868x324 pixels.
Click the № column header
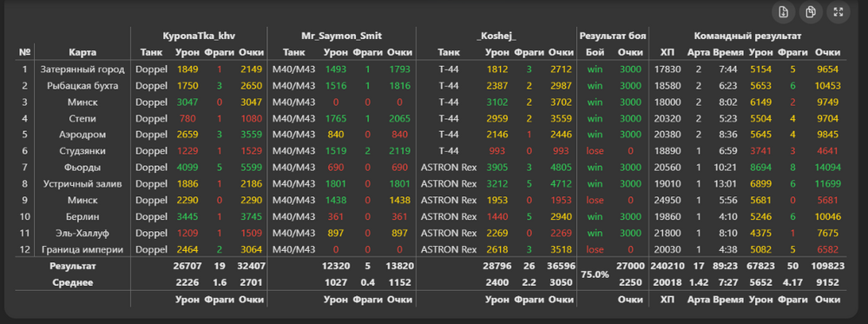tap(24, 53)
